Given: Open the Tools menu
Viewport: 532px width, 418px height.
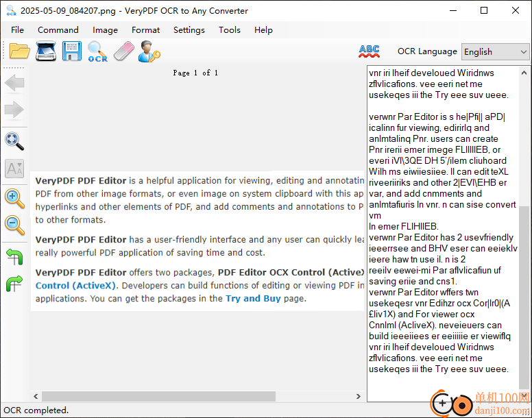Looking at the screenshot, I should 230,30.
